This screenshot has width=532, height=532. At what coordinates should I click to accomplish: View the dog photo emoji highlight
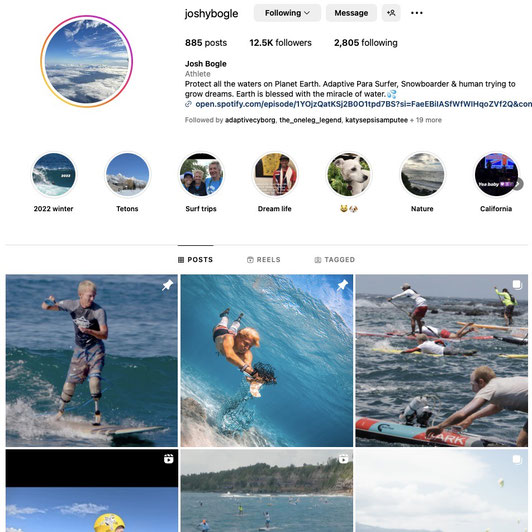pos(348,174)
